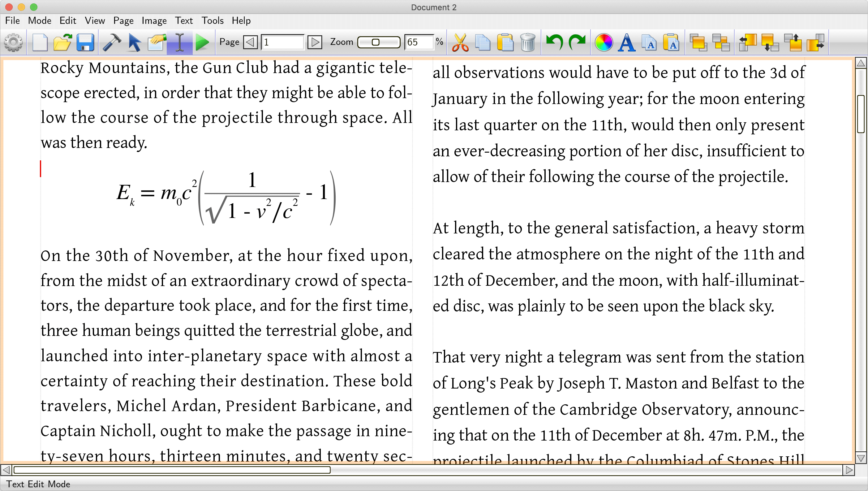Delete with the trash can icon
This screenshot has width=868, height=491.
528,42
